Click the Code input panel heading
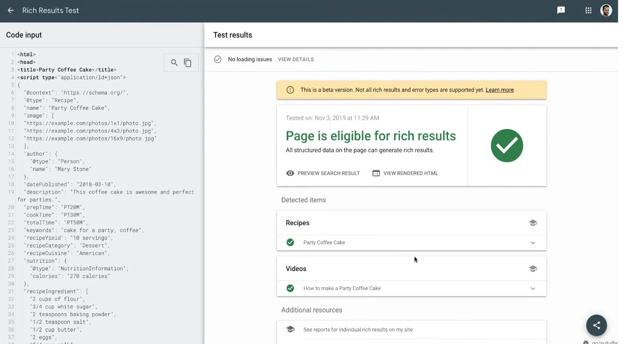Screen dimensions: 644x344 (24, 35)
